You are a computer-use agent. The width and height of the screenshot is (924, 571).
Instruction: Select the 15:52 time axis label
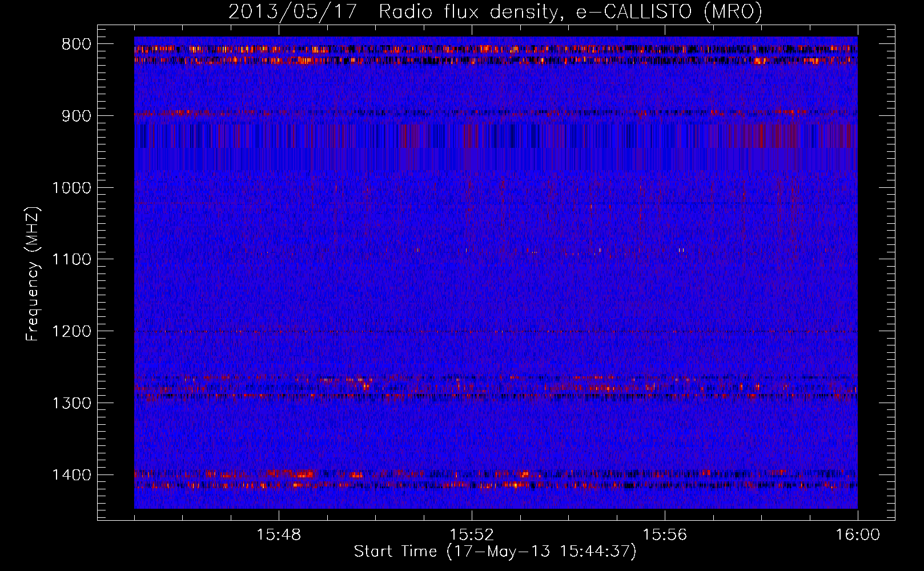click(x=472, y=535)
